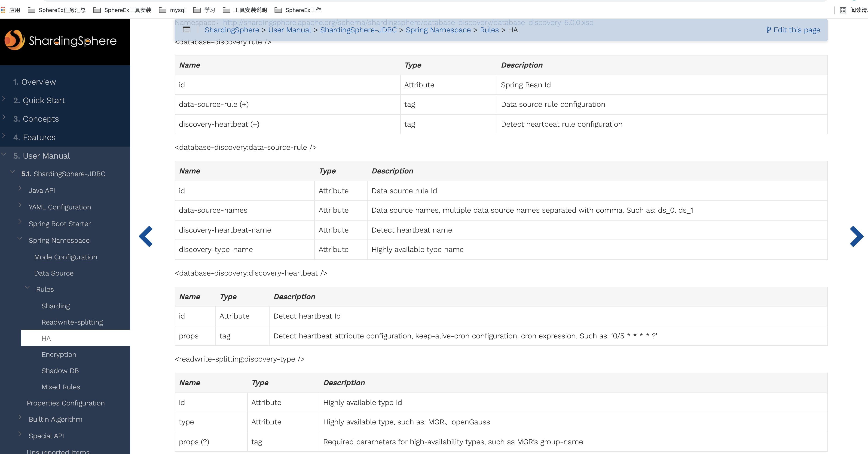Screen dimensions: 868x454
Task: Open the Readwrite-splitting menu entry
Action: pos(72,322)
